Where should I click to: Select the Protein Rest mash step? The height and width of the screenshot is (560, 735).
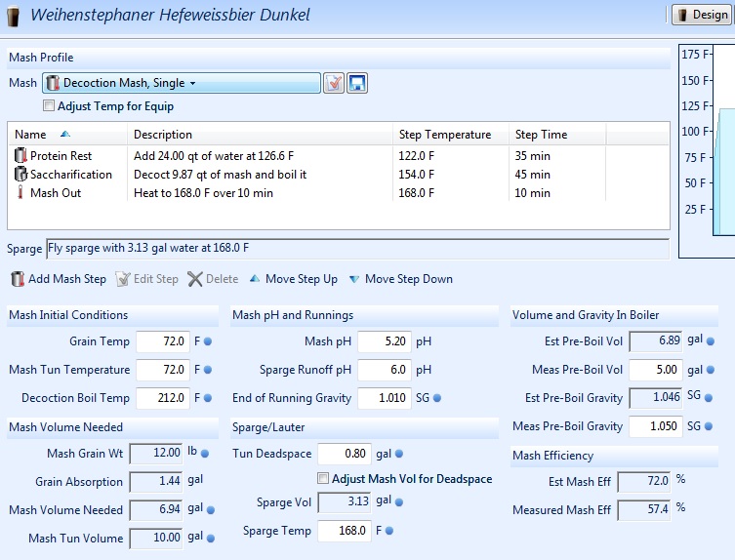click(x=339, y=155)
